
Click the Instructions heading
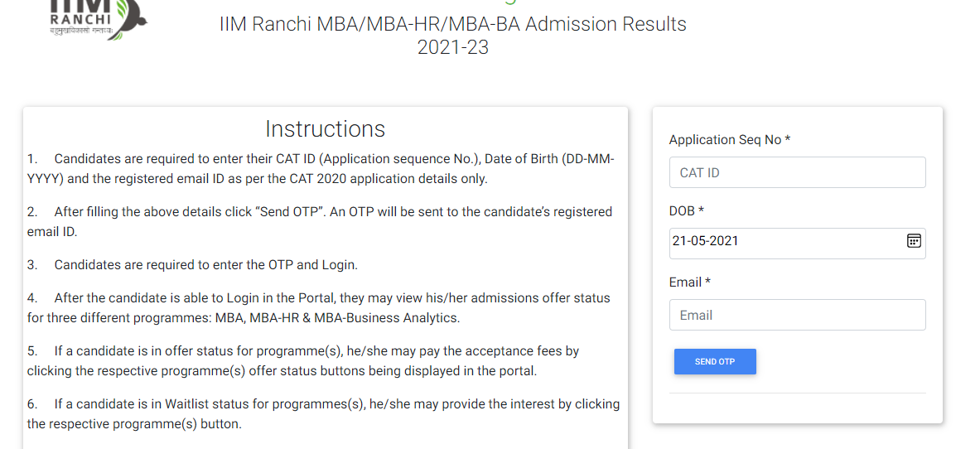pos(325,129)
